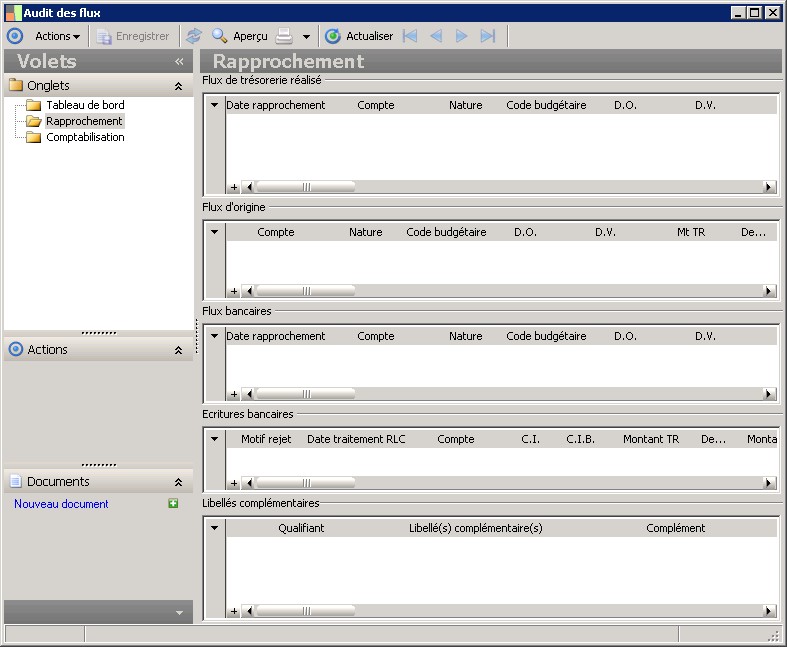
Task: Click the next record arrow
Action: 462,36
